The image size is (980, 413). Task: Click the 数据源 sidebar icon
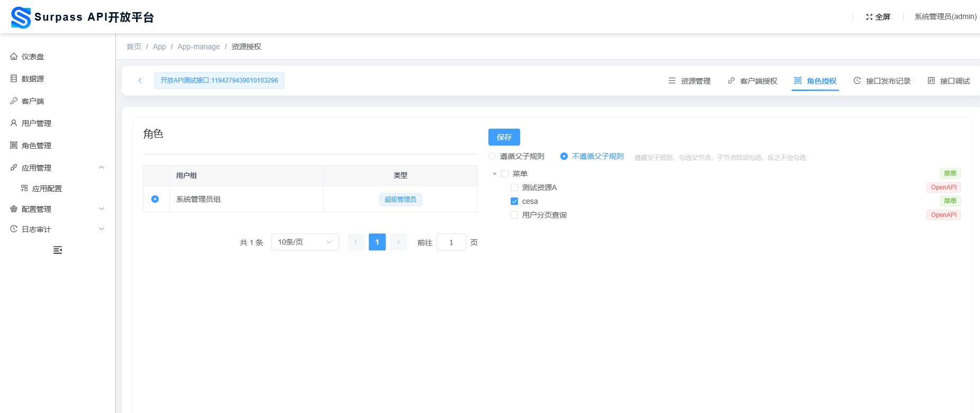tap(14, 79)
